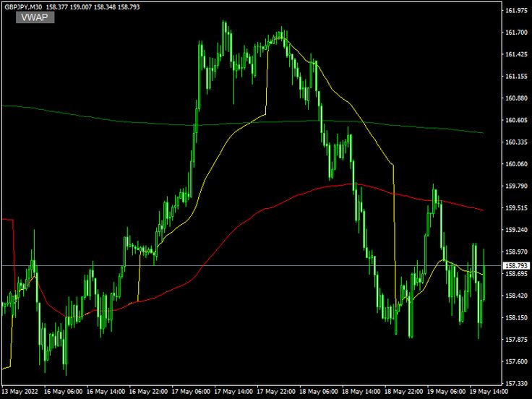Click the 17 May 14:00 time label
The width and height of the screenshot is (532, 399).
click(233, 391)
